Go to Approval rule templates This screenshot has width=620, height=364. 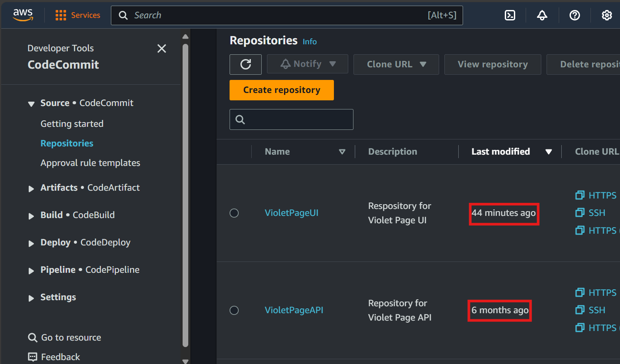[90, 163]
